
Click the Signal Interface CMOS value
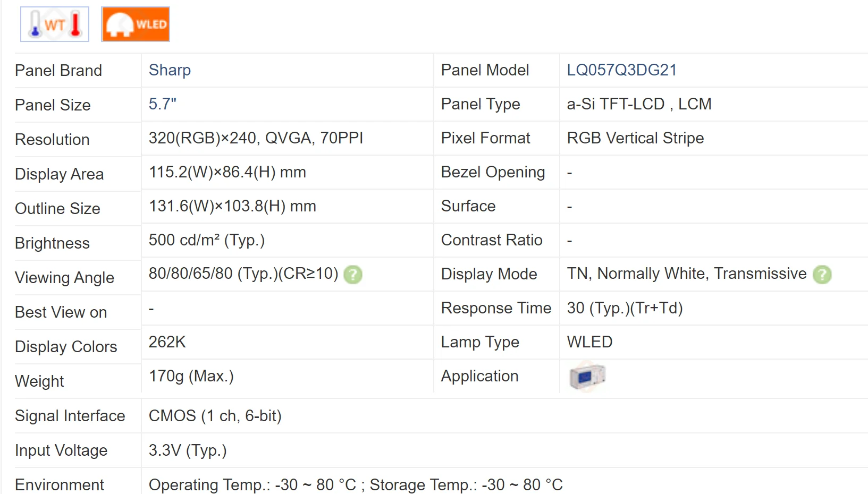(x=215, y=416)
